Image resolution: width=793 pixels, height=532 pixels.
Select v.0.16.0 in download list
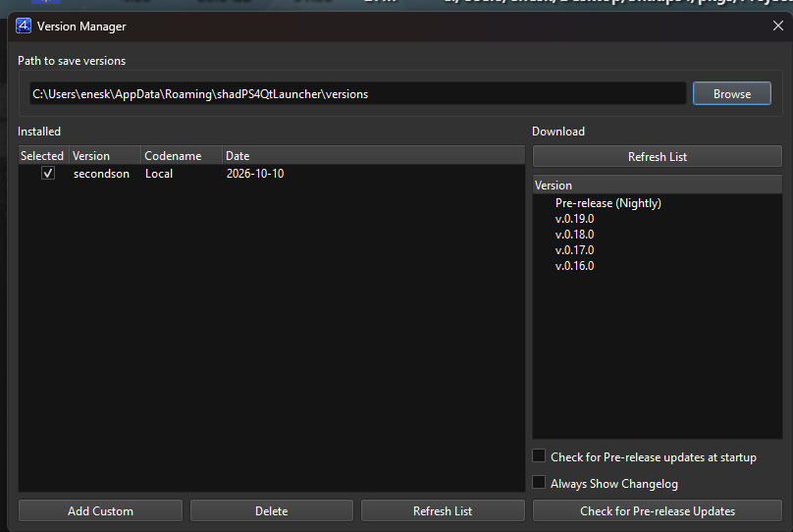(574, 266)
